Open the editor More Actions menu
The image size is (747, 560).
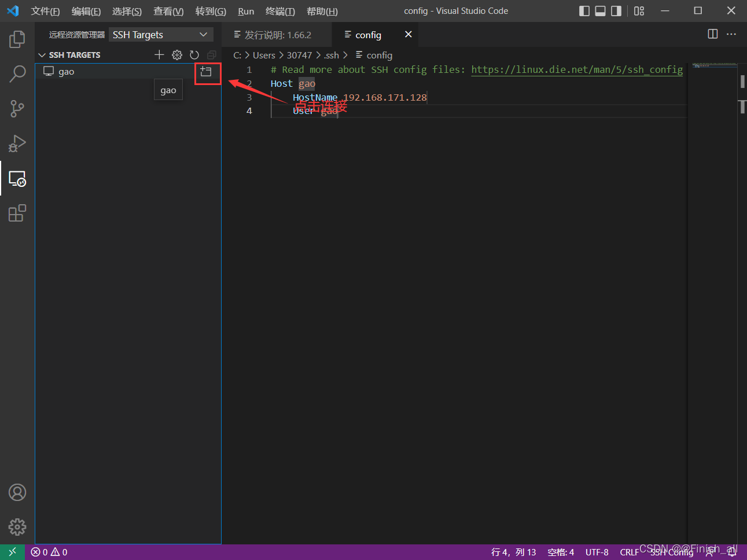[731, 34]
